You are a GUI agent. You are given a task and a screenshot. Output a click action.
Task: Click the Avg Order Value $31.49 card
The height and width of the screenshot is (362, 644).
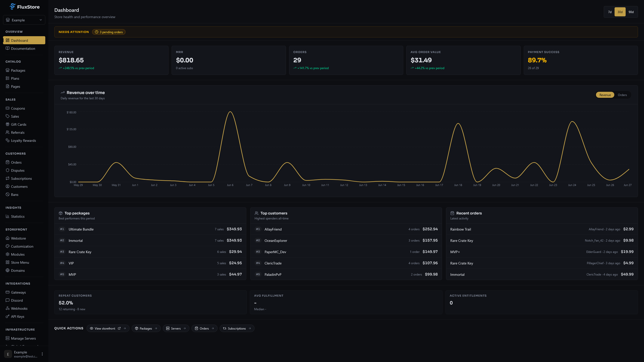coord(463,60)
